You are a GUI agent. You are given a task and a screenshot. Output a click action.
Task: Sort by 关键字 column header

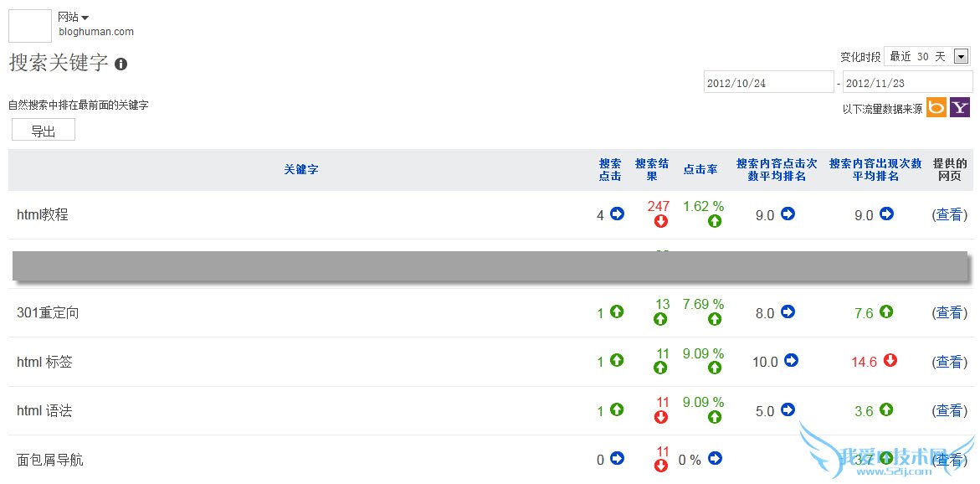(301, 169)
